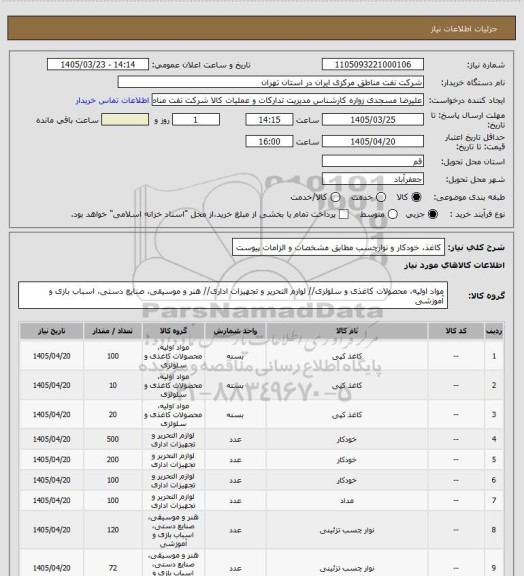Click the تاریخ نیاز column header
The image size is (524, 576).
51,331
